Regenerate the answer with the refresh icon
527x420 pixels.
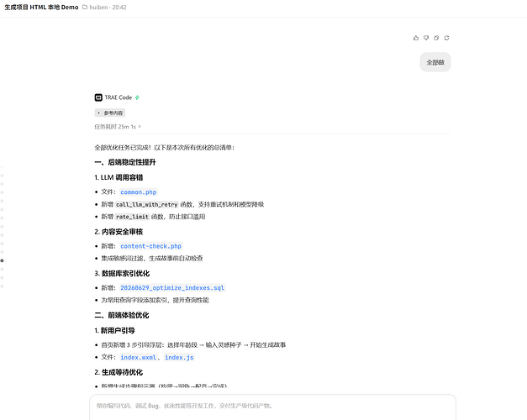446,38
